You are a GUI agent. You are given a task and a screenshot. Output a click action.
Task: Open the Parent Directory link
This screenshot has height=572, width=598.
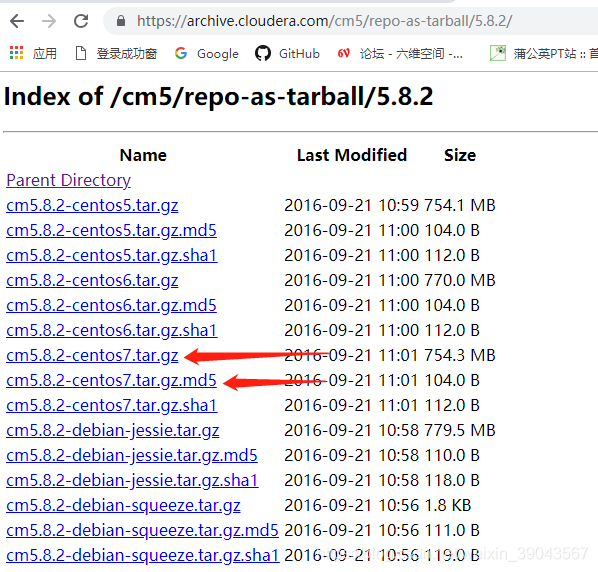point(69,180)
